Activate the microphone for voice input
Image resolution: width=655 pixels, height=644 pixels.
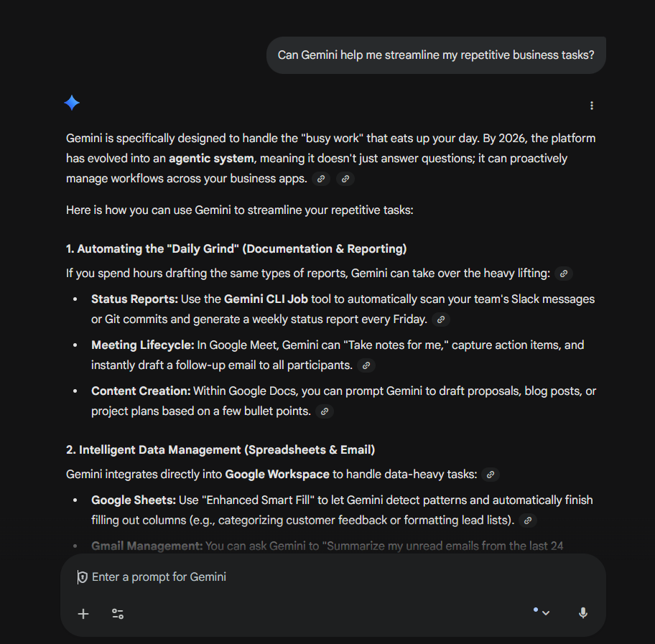point(582,612)
